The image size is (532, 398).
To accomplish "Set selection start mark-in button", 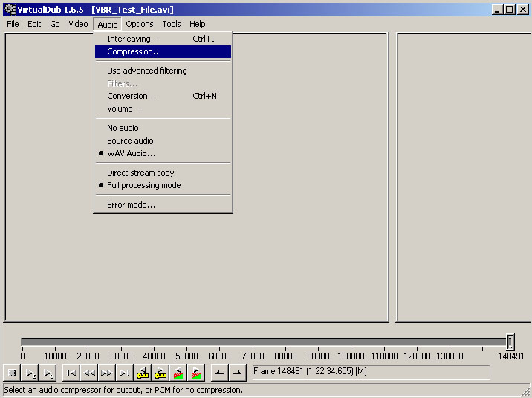I will pyautogui.click(x=219, y=373).
